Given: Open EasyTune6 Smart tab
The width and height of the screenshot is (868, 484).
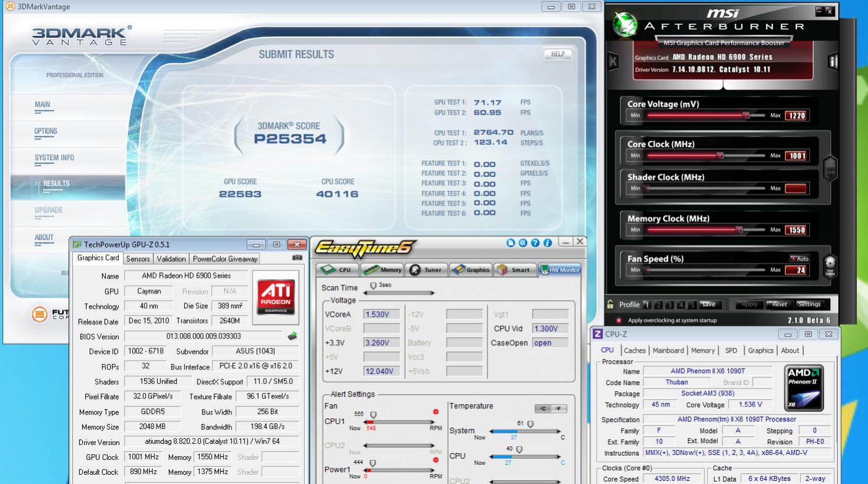Looking at the screenshot, I should [514, 270].
